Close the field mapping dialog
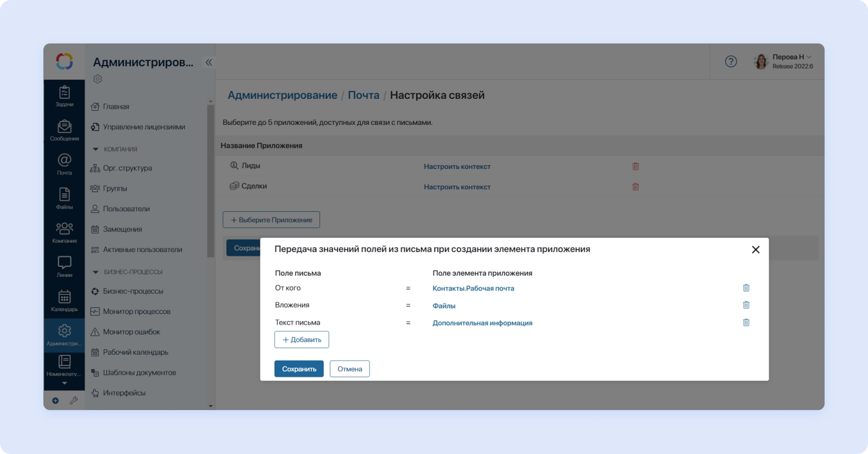Viewport: 868px width, 454px height. [x=756, y=250]
